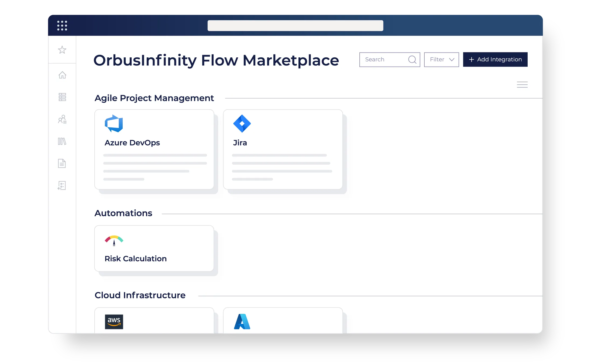Click the top bar search field
Screen dimensions: 591x364
(295, 26)
